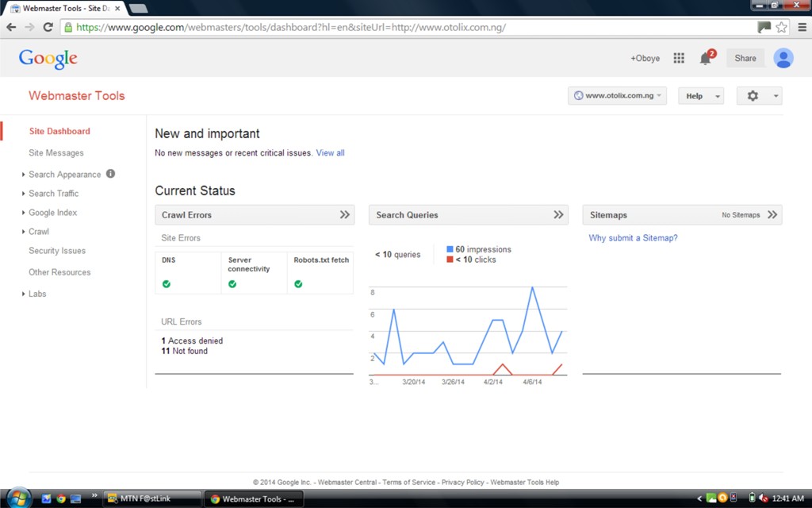Select Site Dashboard in sidebar
812x508 pixels.
[59, 131]
